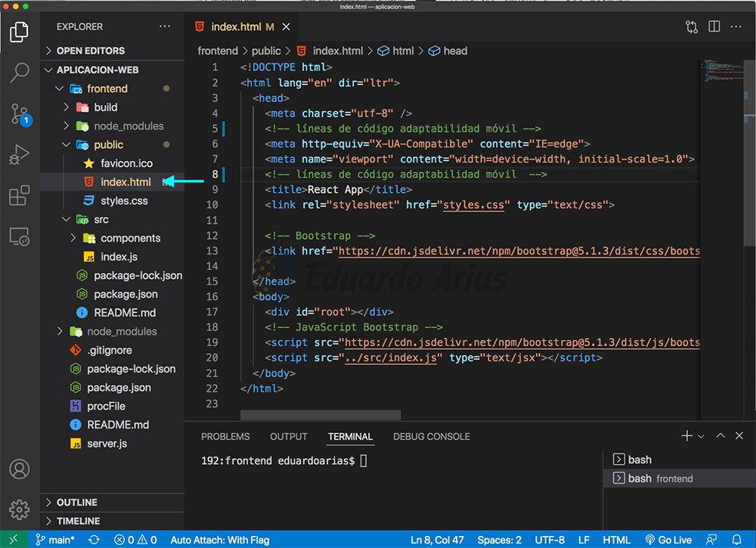Click the remote window indicator in status bar
The width and height of the screenshot is (756, 548).
click(x=13, y=540)
